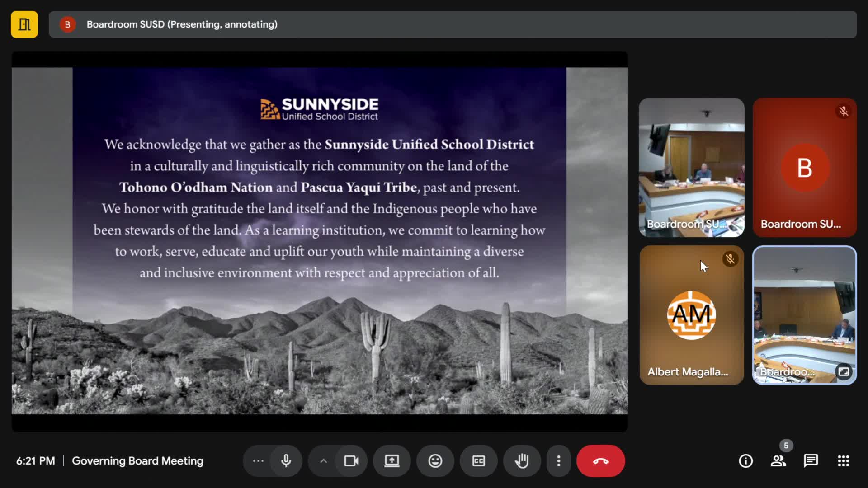Open the chat with everyone panel

pyautogui.click(x=811, y=461)
